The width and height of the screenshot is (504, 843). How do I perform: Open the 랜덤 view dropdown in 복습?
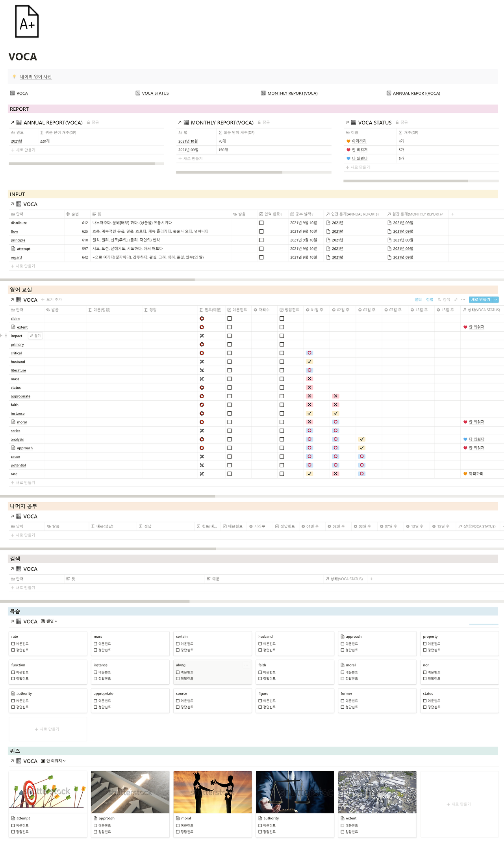coord(49,621)
